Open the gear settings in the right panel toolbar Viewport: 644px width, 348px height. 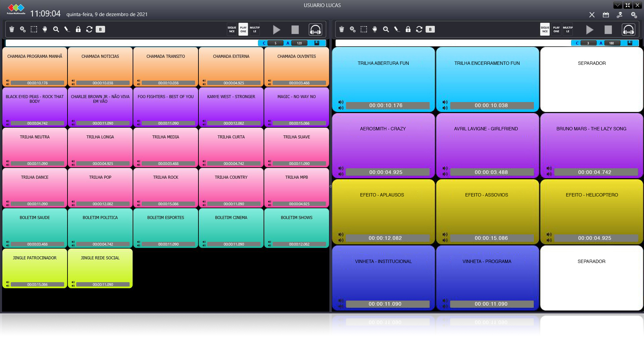click(x=353, y=29)
